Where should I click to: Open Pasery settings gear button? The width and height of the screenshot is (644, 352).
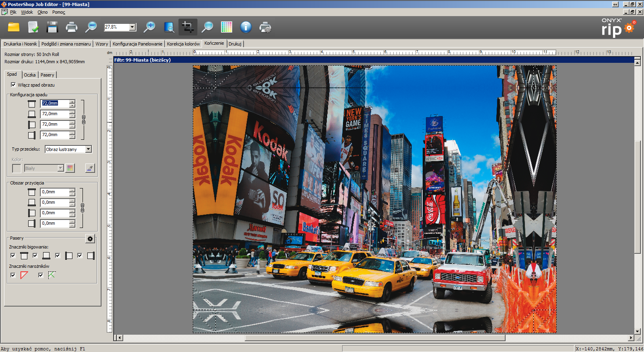point(90,239)
